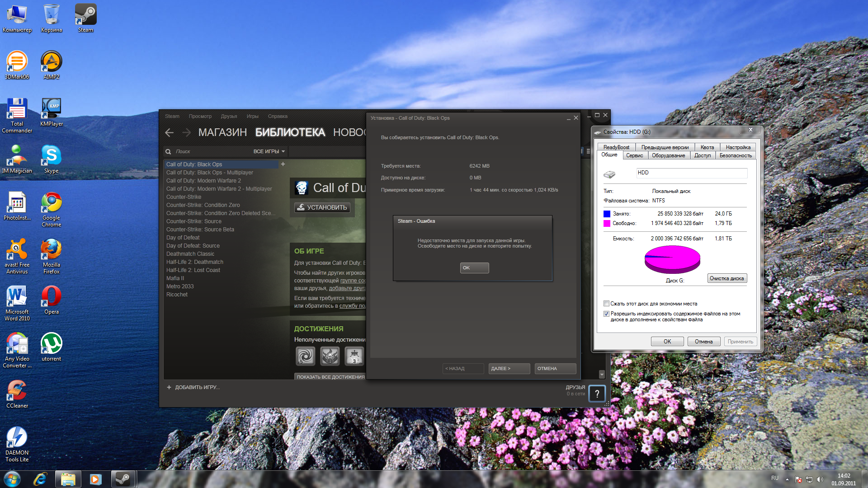Click Отмена in HDD properties

click(x=704, y=342)
